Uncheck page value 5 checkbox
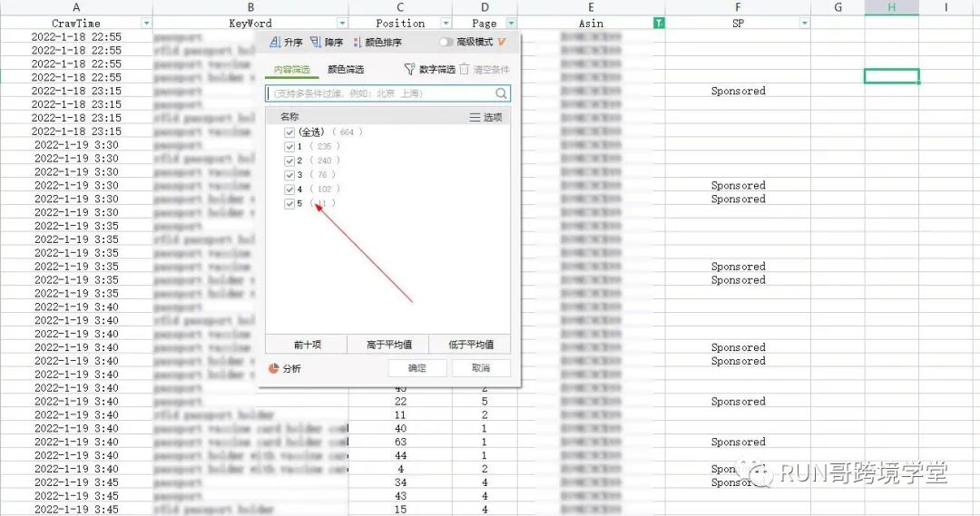Image resolution: width=980 pixels, height=516 pixels. 289,204
